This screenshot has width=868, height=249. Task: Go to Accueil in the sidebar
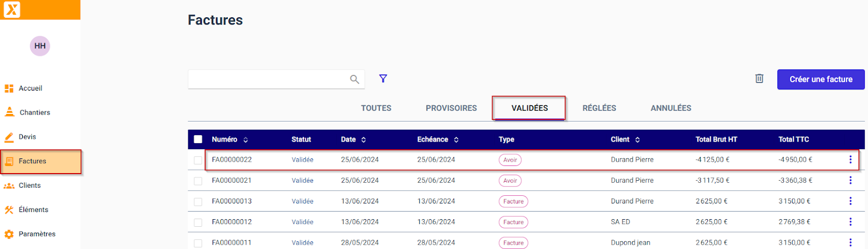coord(30,88)
